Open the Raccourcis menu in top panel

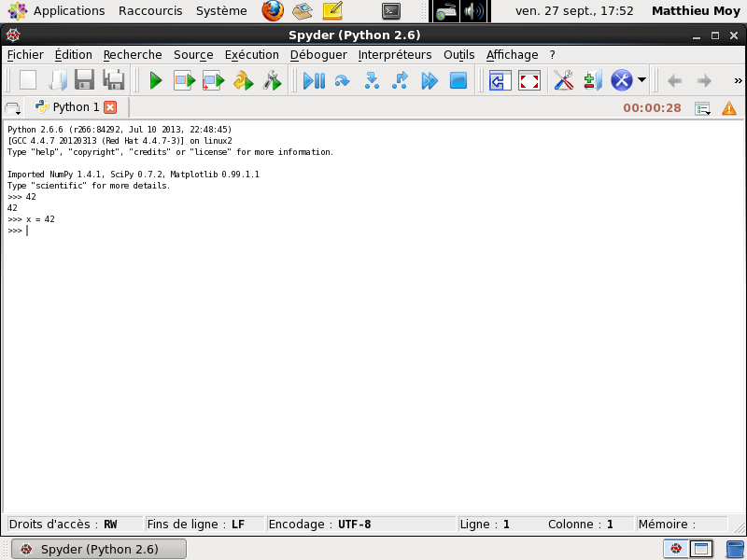tap(150, 11)
